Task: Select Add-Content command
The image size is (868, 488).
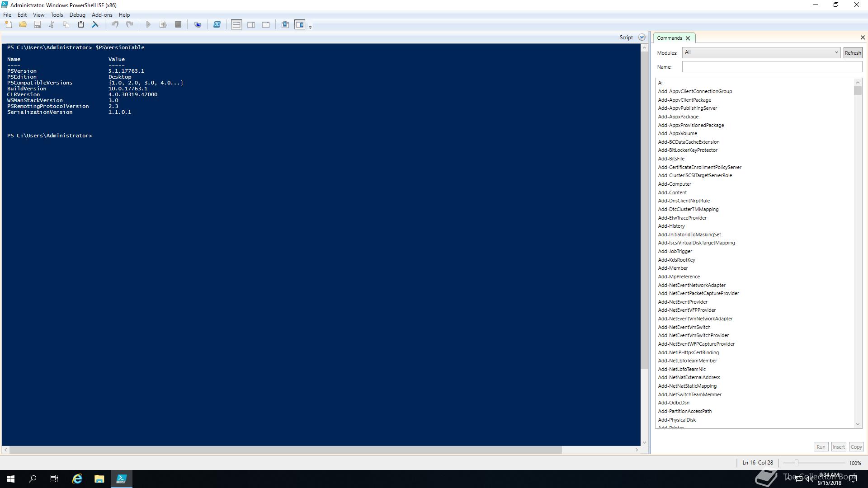Action: tap(672, 192)
